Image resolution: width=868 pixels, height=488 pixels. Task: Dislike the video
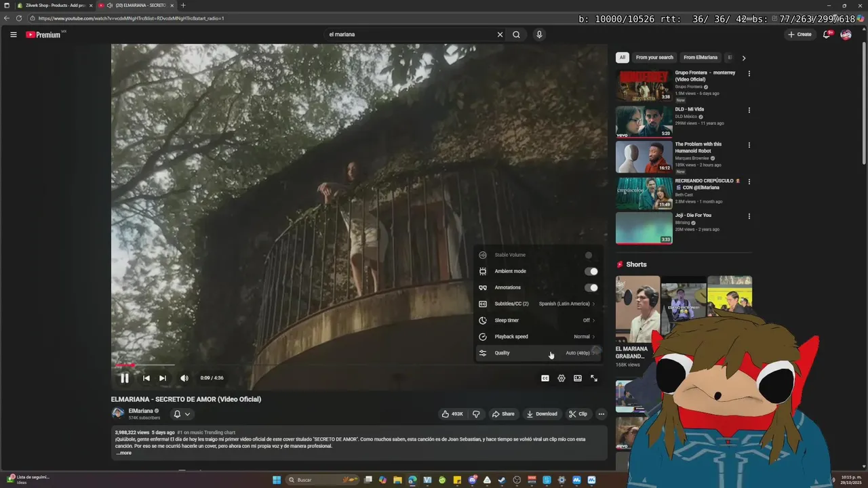pos(476,414)
